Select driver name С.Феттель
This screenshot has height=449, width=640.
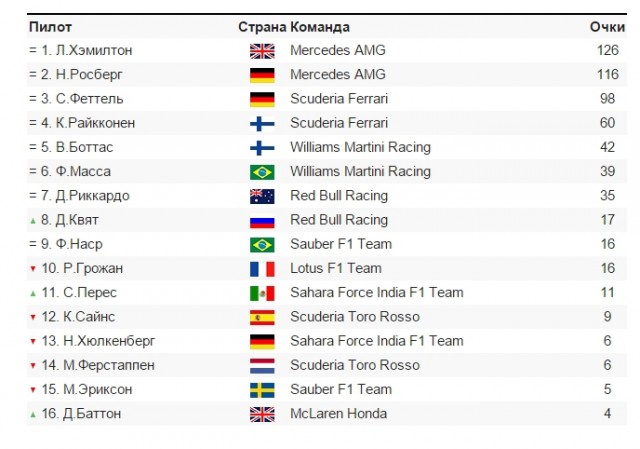pos(89,99)
